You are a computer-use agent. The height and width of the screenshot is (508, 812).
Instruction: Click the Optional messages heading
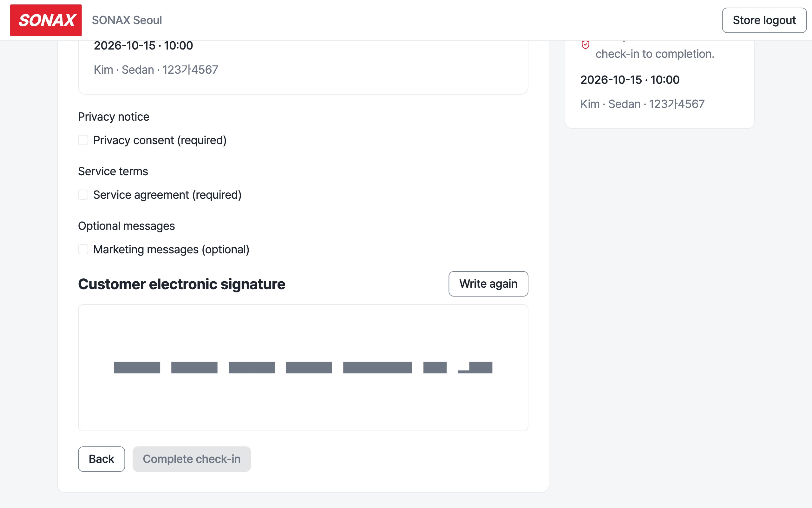[x=126, y=226]
